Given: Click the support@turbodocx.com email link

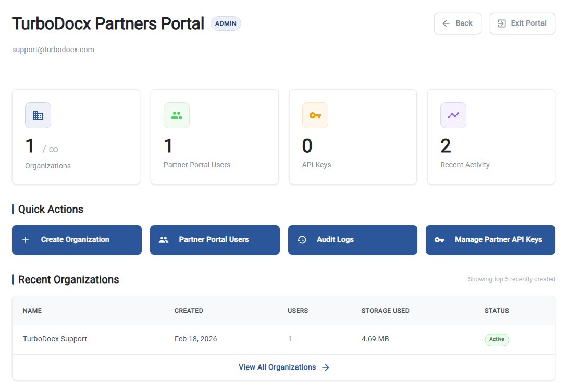Looking at the screenshot, I should coord(53,49).
